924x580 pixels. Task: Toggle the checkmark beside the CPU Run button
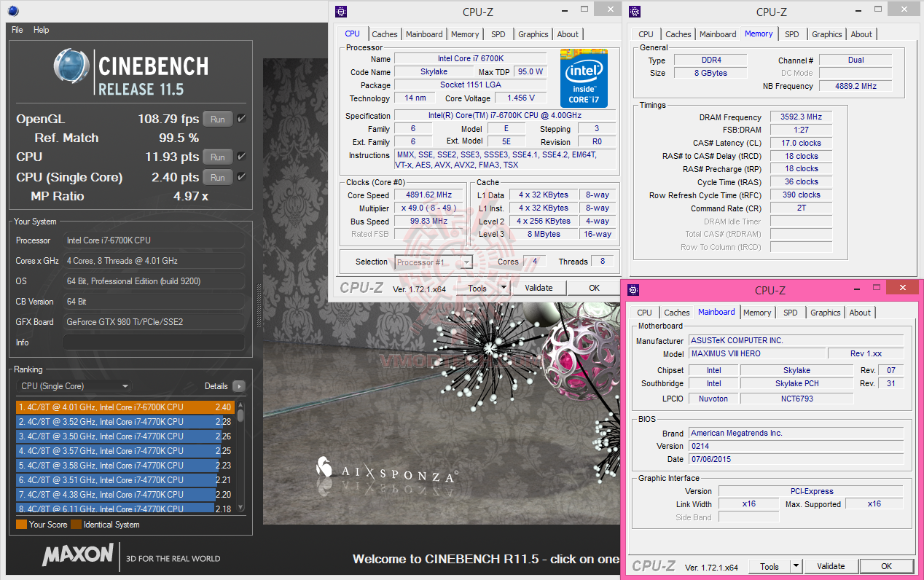241,157
